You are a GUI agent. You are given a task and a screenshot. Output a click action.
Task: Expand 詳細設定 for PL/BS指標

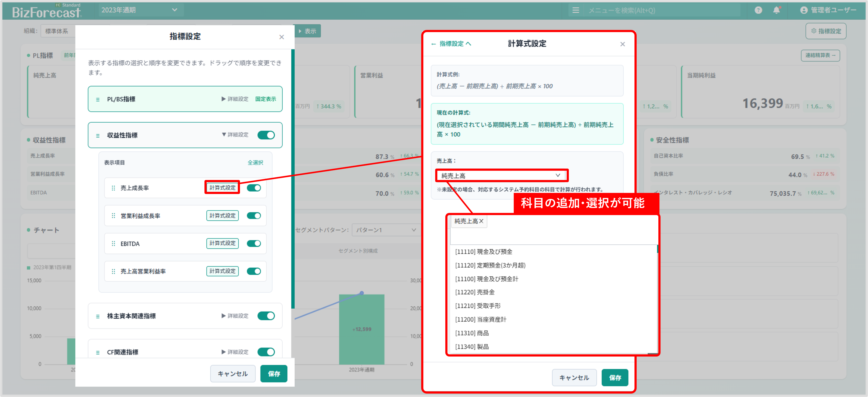click(235, 99)
